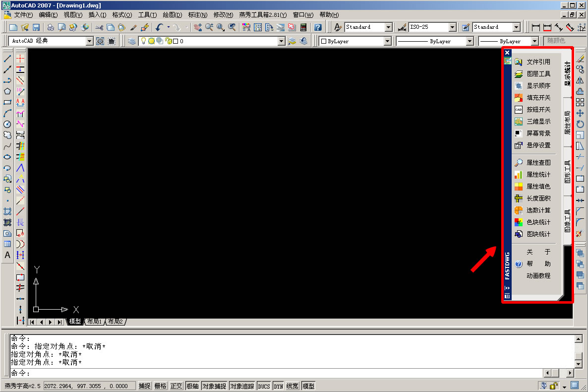Click the Save icon in toolbar
588x392 pixels.
[x=36, y=27]
